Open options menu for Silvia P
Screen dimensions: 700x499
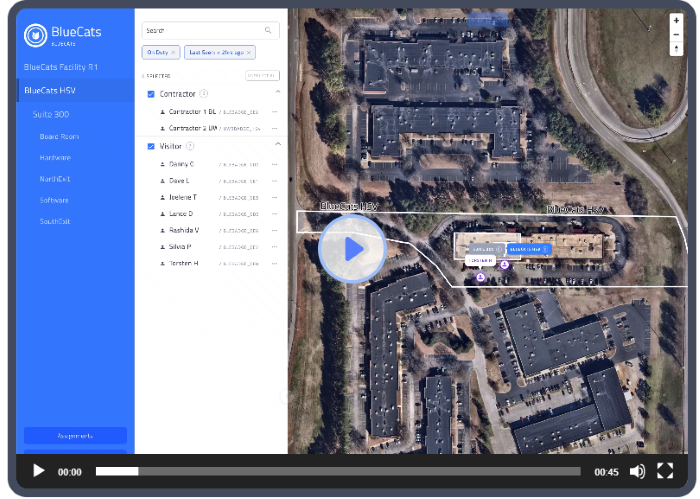click(x=275, y=247)
